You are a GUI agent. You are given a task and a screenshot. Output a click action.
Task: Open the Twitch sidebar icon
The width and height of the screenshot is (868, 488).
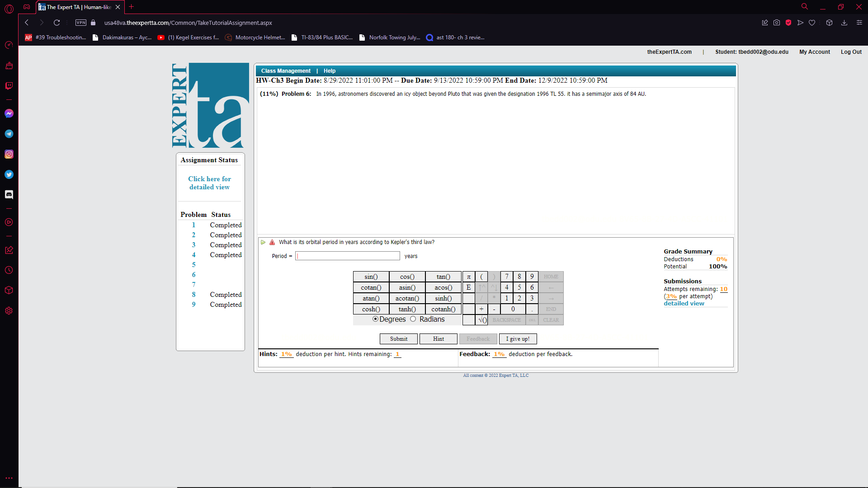click(x=9, y=86)
